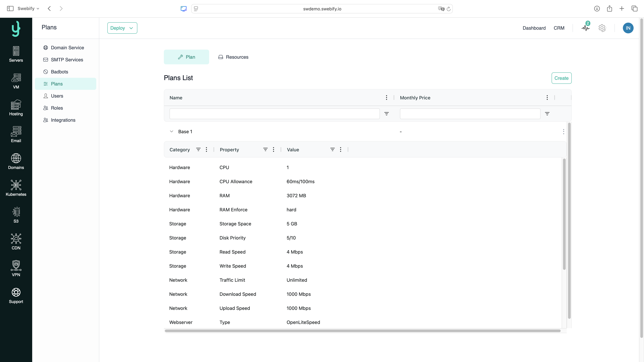This screenshot has width=644, height=362.
Task: Open the Servers section in sidebar
Action: 16,54
